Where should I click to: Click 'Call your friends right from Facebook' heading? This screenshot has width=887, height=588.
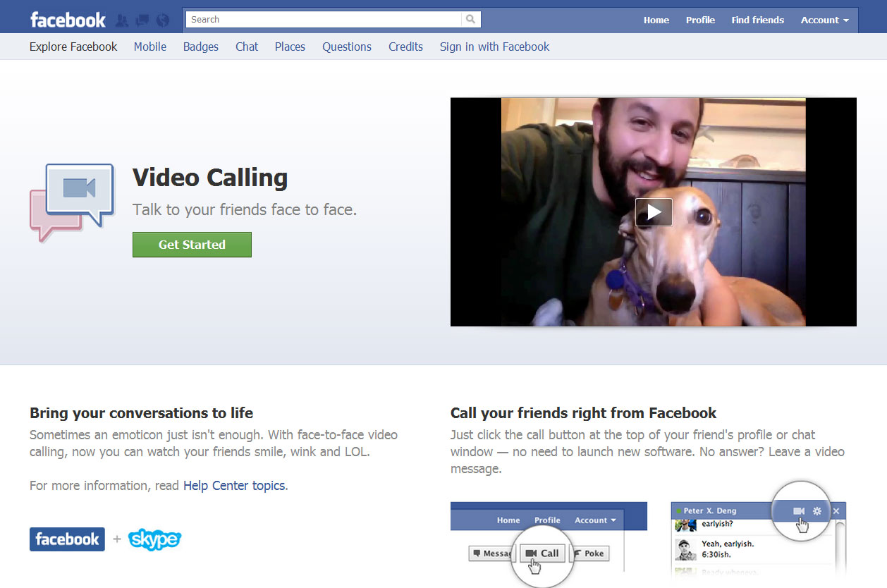583,413
